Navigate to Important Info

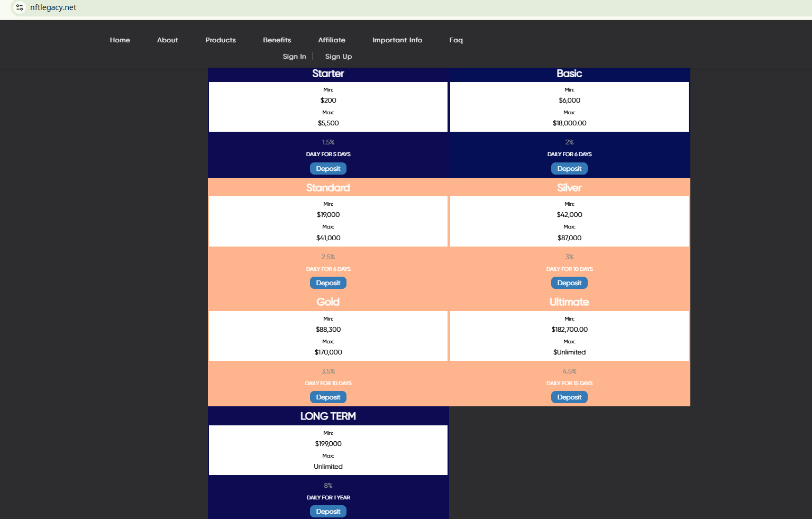pos(397,40)
